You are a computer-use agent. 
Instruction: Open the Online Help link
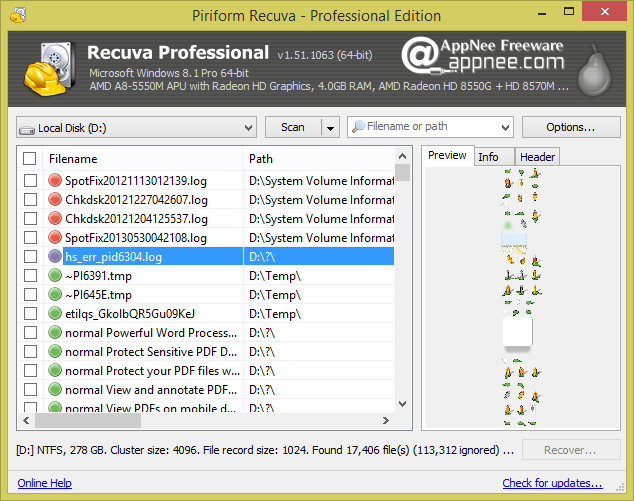[44, 483]
